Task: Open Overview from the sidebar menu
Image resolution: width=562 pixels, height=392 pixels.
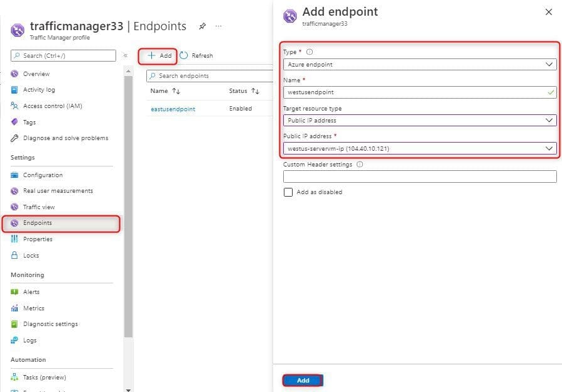Action: tap(36, 74)
